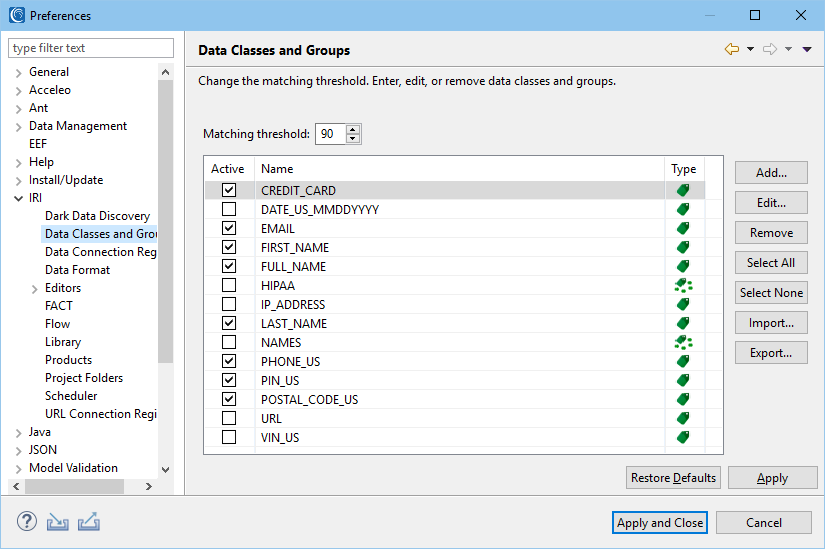Click the Name column header

point(459,169)
